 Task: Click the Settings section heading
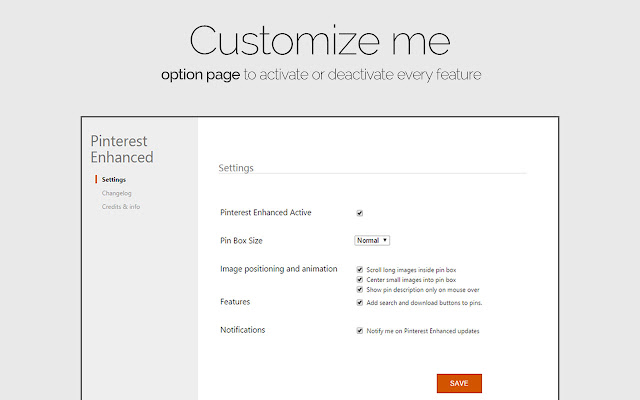pyautogui.click(x=236, y=167)
